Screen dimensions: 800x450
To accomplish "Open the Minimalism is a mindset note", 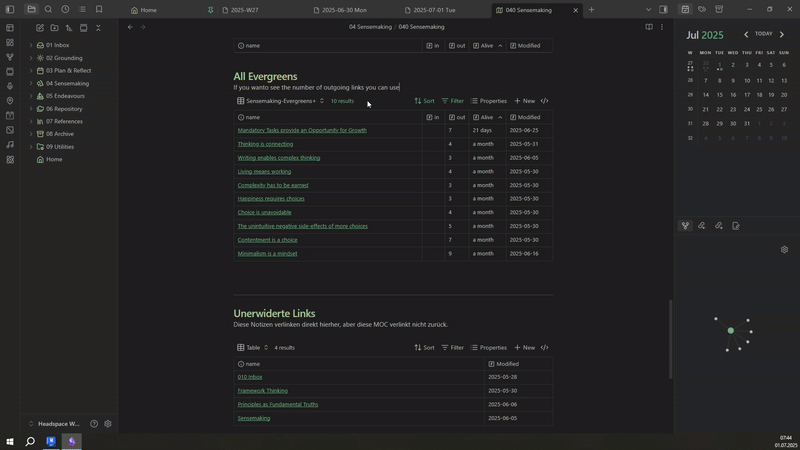I will 267,254.
